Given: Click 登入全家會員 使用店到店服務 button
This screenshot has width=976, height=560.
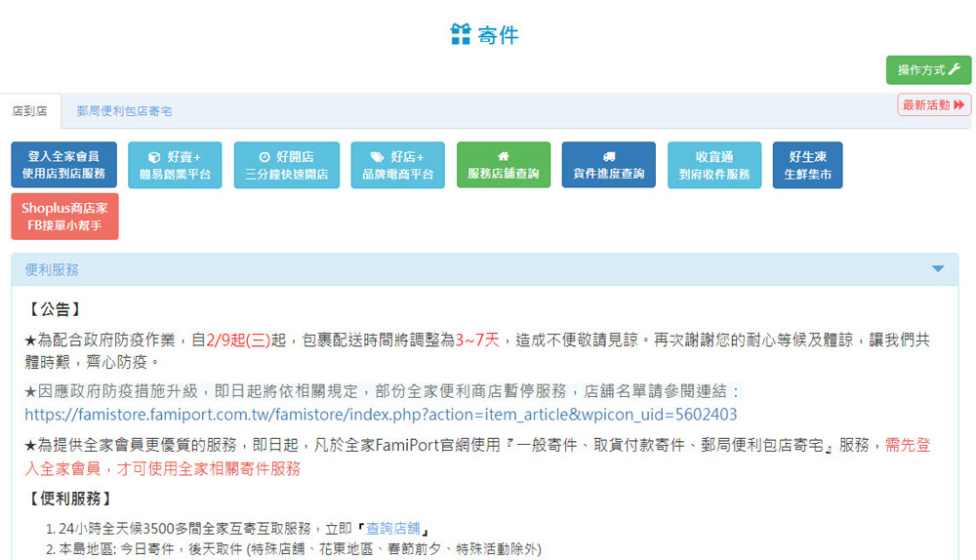Looking at the screenshot, I should 64,165.
